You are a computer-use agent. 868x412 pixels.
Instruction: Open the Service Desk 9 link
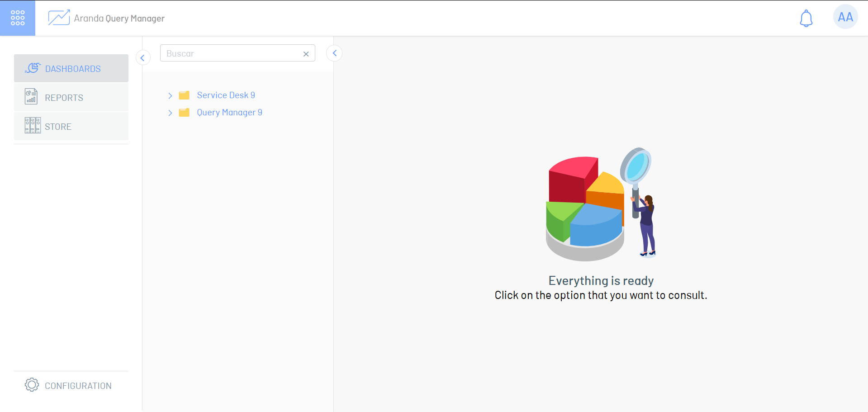(x=226, y=95)
